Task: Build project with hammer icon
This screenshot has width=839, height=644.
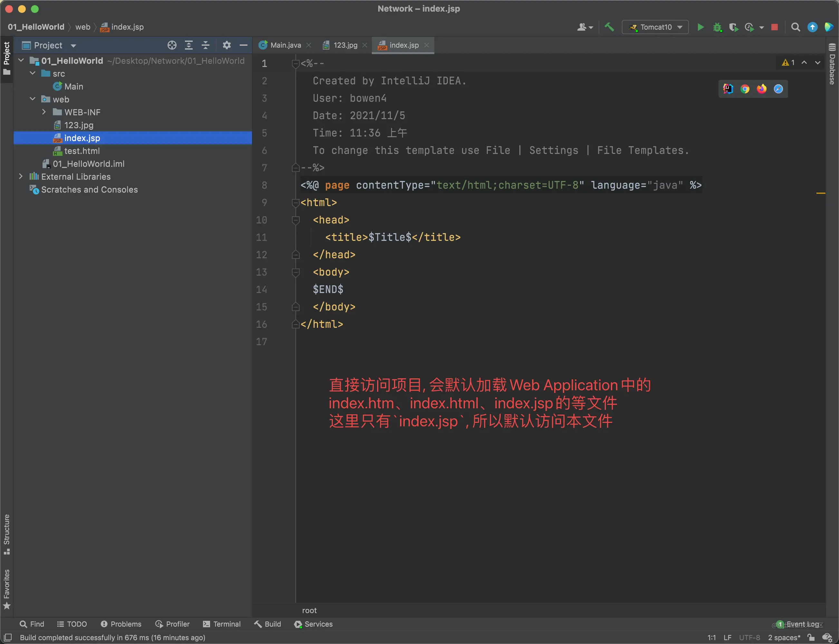Action: tap(609, 27)
